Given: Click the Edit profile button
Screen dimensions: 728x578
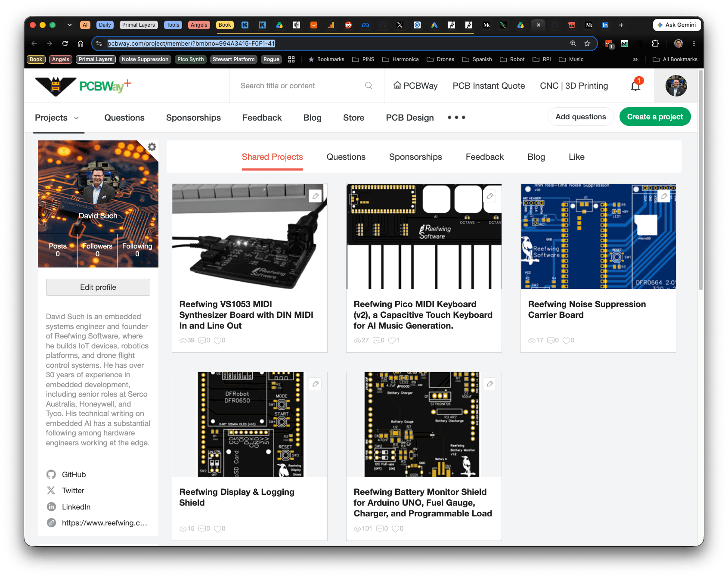Looking at the screenshot, I should [98, 287].
